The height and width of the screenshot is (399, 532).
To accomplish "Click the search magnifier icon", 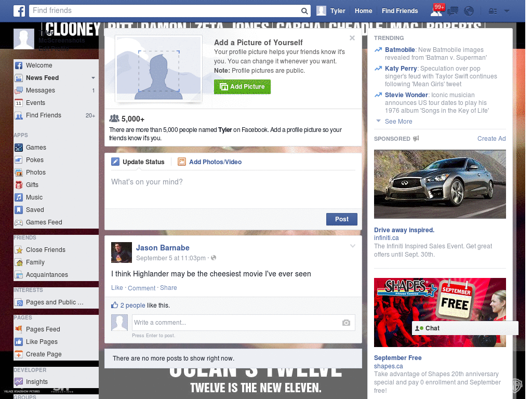I will pos(304,11).
